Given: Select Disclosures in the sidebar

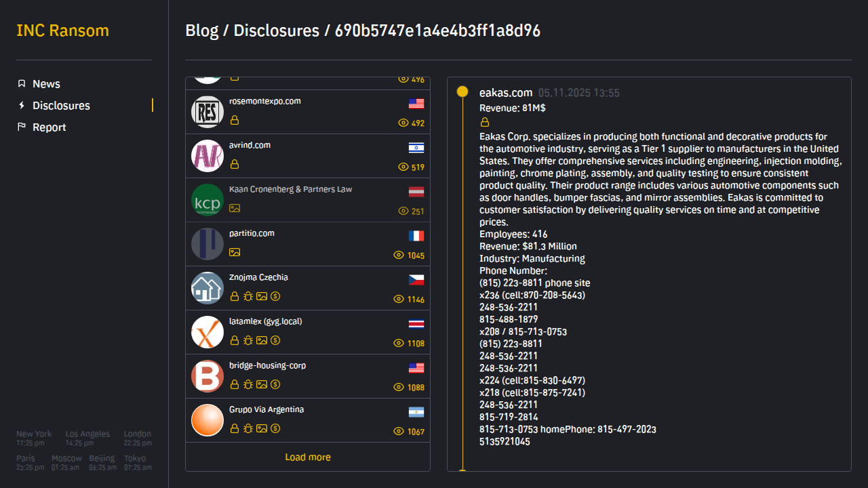Looking at the screenshot, I should (x=61, y=106).
